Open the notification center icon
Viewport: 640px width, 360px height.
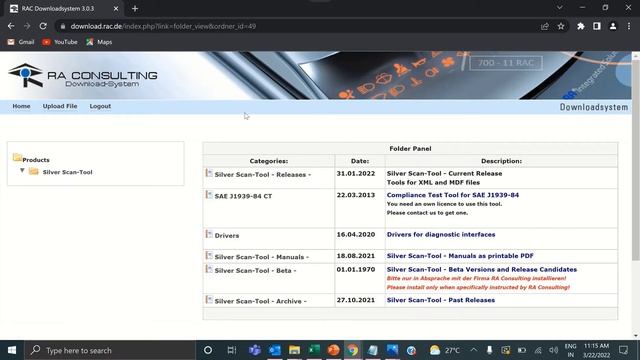(x=623, y=350)
